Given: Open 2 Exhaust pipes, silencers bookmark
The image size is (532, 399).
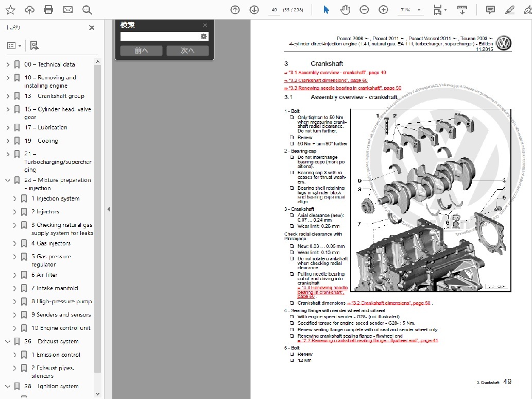Looking at the screenshot, I should pos(53,372).
